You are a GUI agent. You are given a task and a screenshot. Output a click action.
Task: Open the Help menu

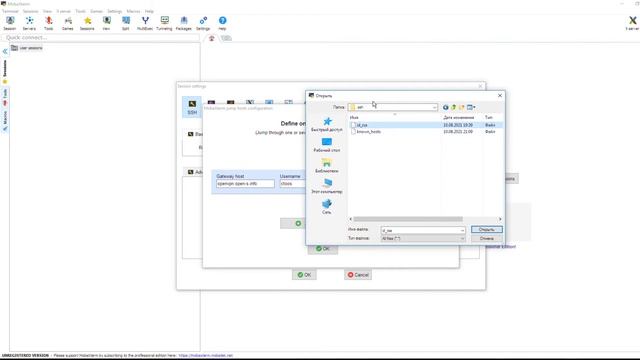[x=149, y=11]
